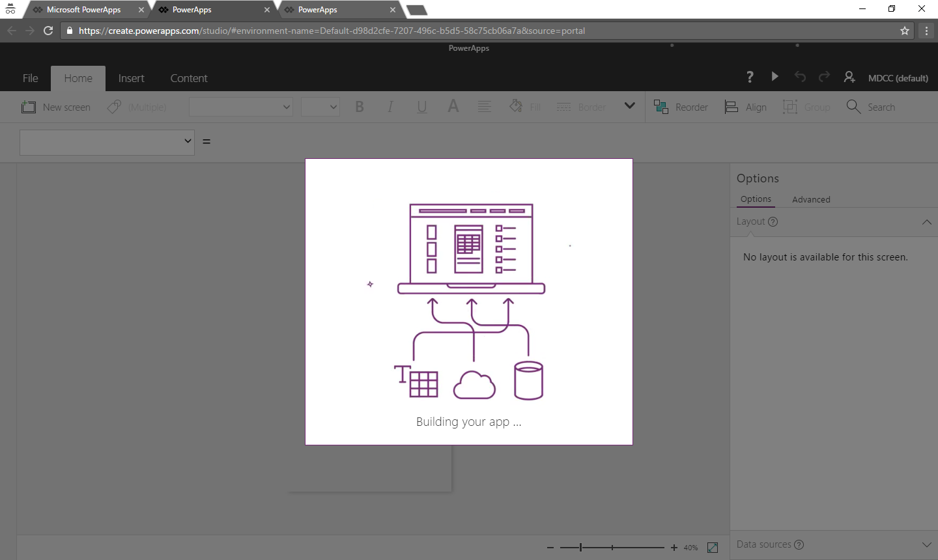Expand the ribbon overflow chevron

629,106
